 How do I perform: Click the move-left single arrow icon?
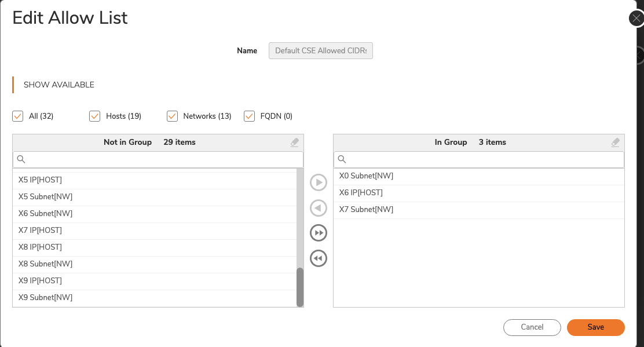point(319,208)
